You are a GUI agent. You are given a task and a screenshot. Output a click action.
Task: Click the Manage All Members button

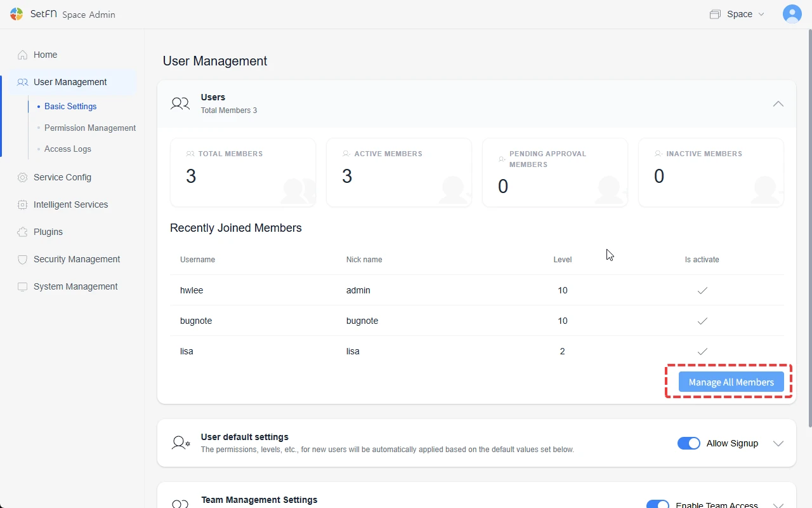click(731, 382)
